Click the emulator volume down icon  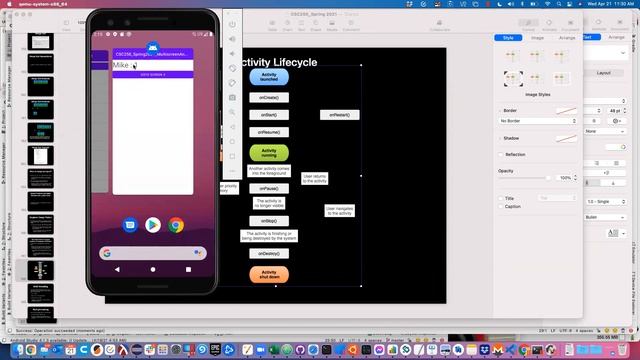[232, 54]
